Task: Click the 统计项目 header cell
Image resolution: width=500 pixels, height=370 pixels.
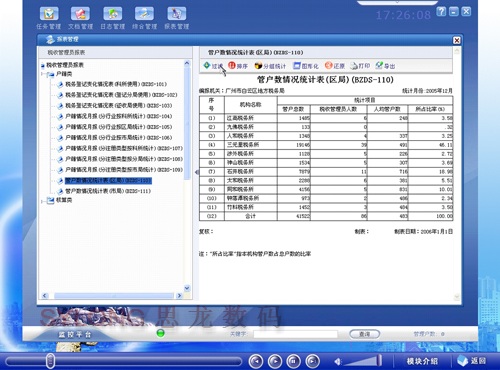Action: 365,100
